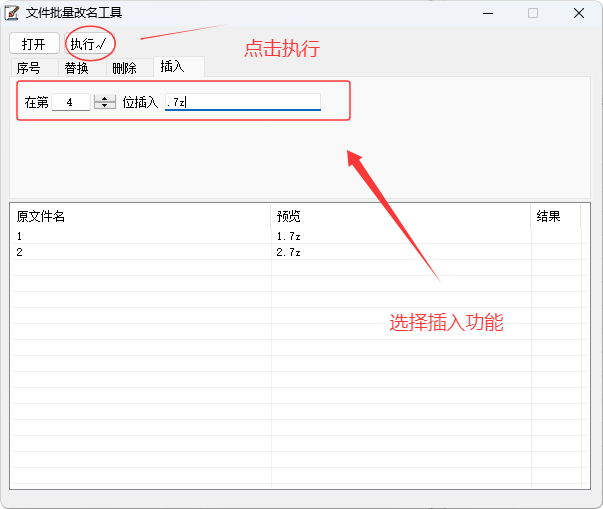This screenshot has width=603, height=509.
Task: Increase insert position with up arrow
Action: tap(105, 98)
